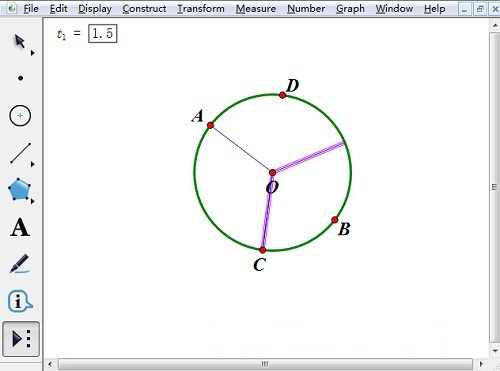Image resolution: width=500 pixels, height=371 pixels.
Task: Select point A on the circle
Action: (x=210, y=125)
